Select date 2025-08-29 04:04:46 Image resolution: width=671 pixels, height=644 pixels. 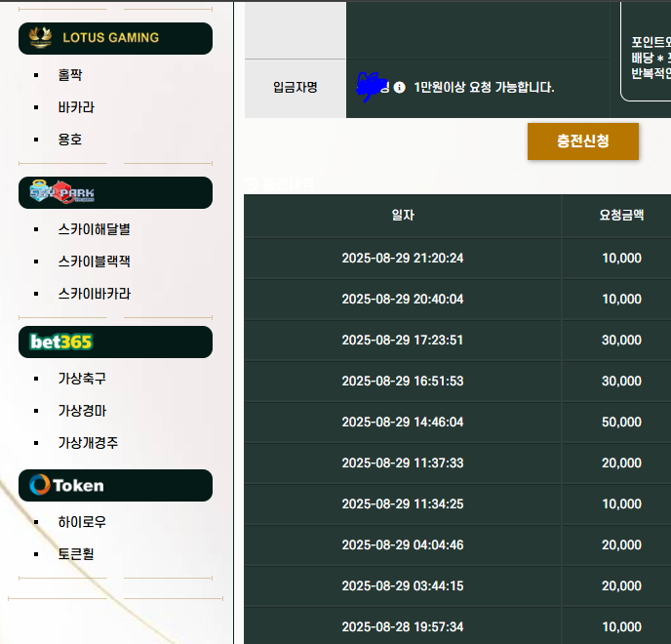403,545
